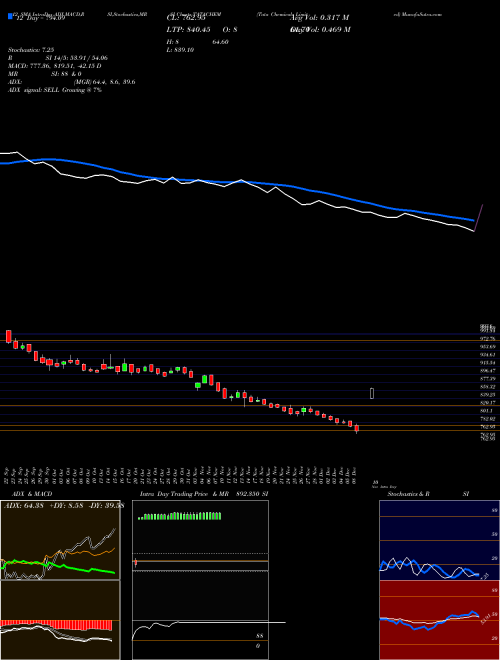This screenshot has height=660, width=500.
Task: Click the 896.47 price axis label
Action: (x=489, y=371)
